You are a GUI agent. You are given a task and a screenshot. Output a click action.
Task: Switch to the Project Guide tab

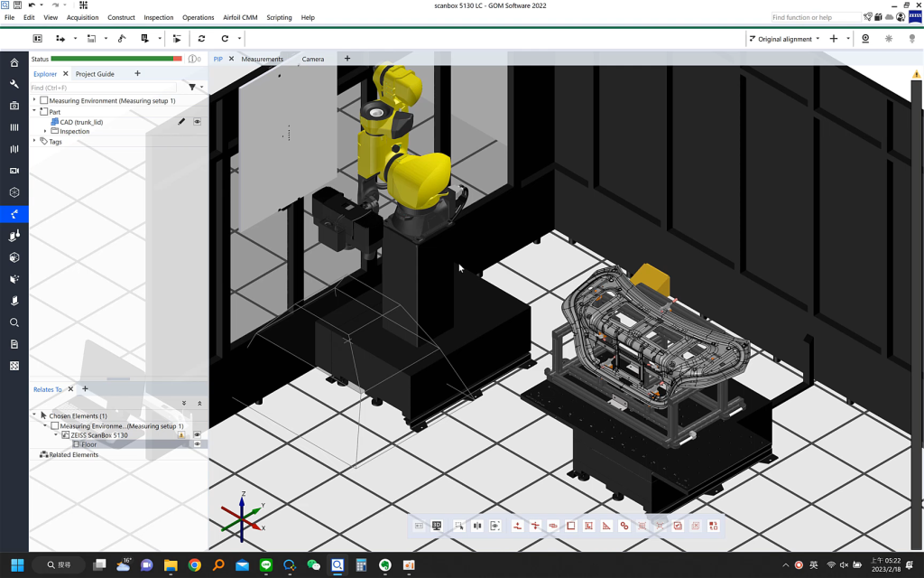coord(95,74)
